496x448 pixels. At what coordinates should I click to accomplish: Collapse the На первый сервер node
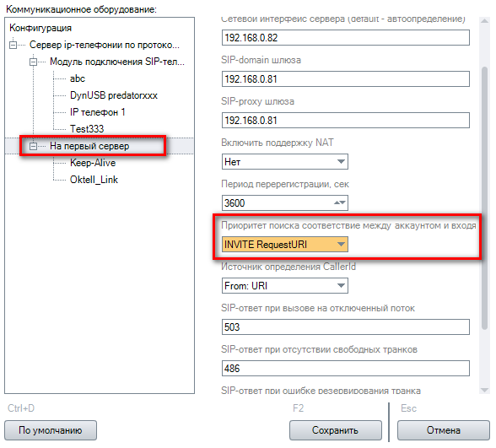pos(33,146)
